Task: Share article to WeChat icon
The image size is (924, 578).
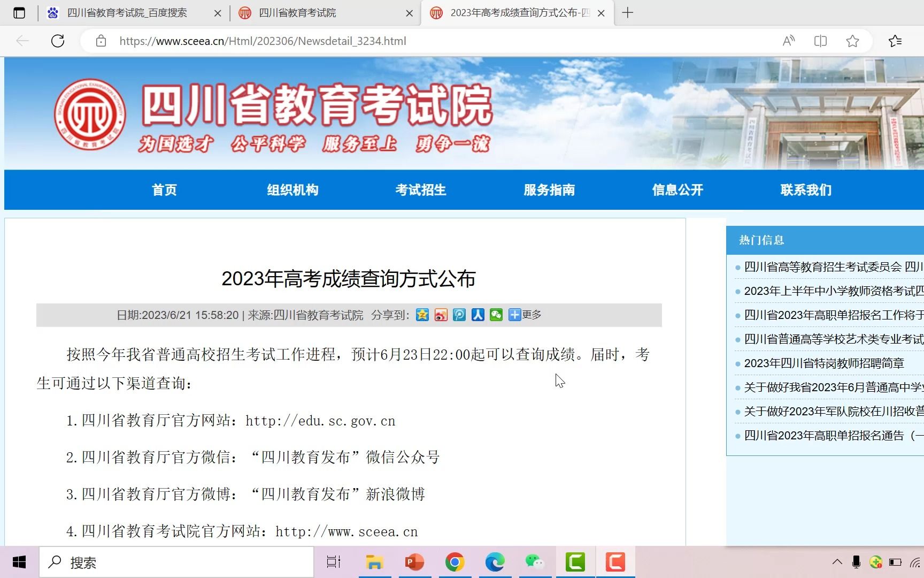Action: pos(496,315)
